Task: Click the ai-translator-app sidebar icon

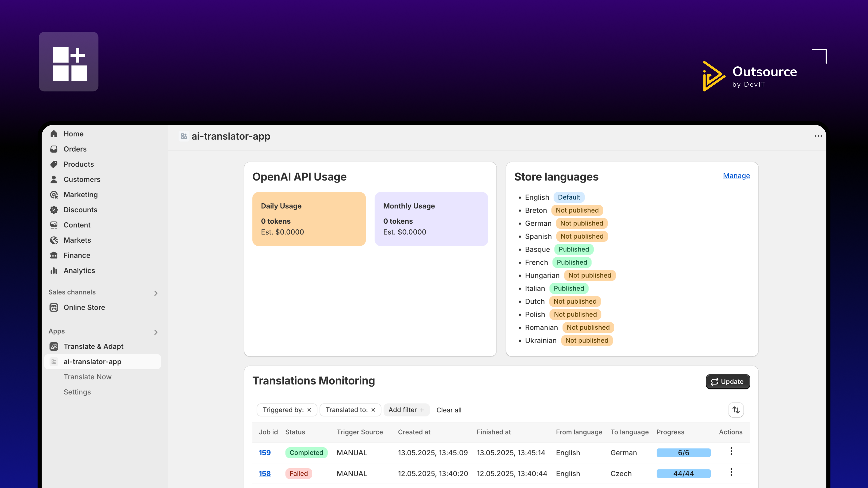Action: tap(54, 361)
